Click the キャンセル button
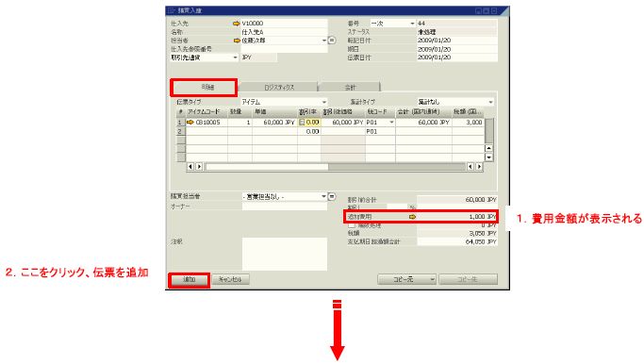The image size is (644, 364). pyautogui.click(x=230, y=279)
